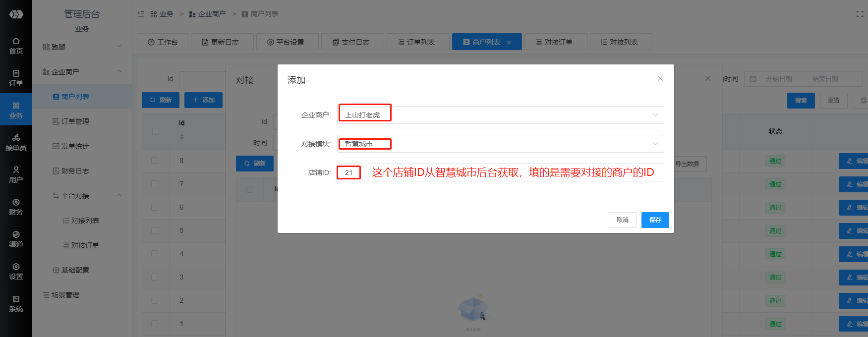
Task: Check the row with Id 7
Action: [x=155, y=184]
